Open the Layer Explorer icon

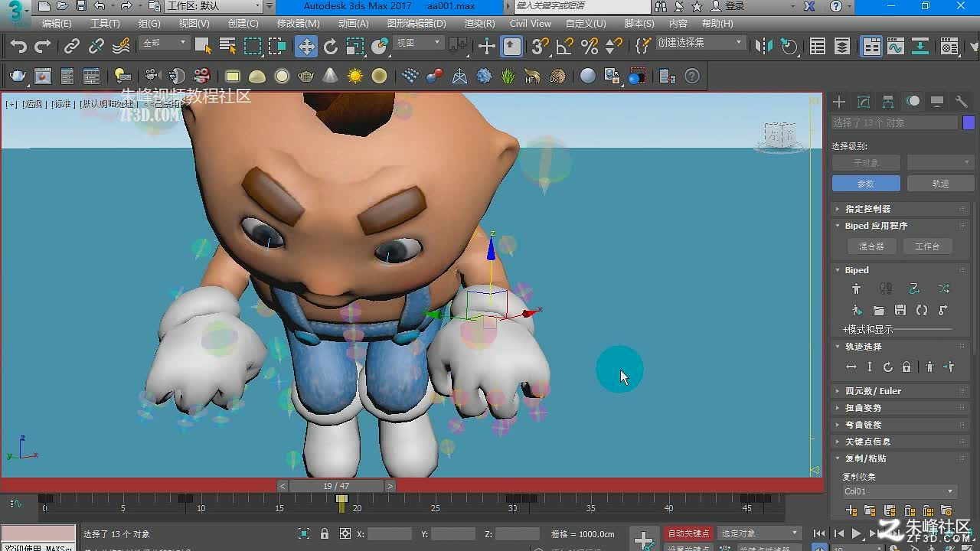coord(842,47)
